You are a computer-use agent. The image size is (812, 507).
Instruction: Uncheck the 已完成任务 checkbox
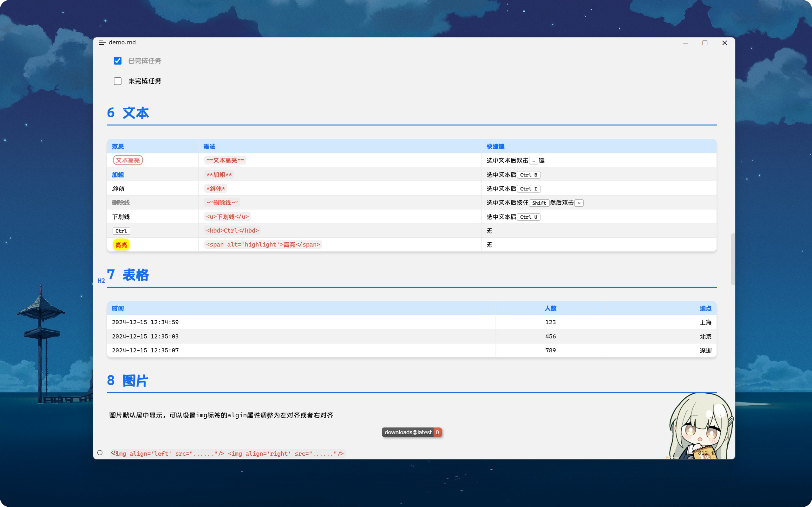tap(117, 61)
